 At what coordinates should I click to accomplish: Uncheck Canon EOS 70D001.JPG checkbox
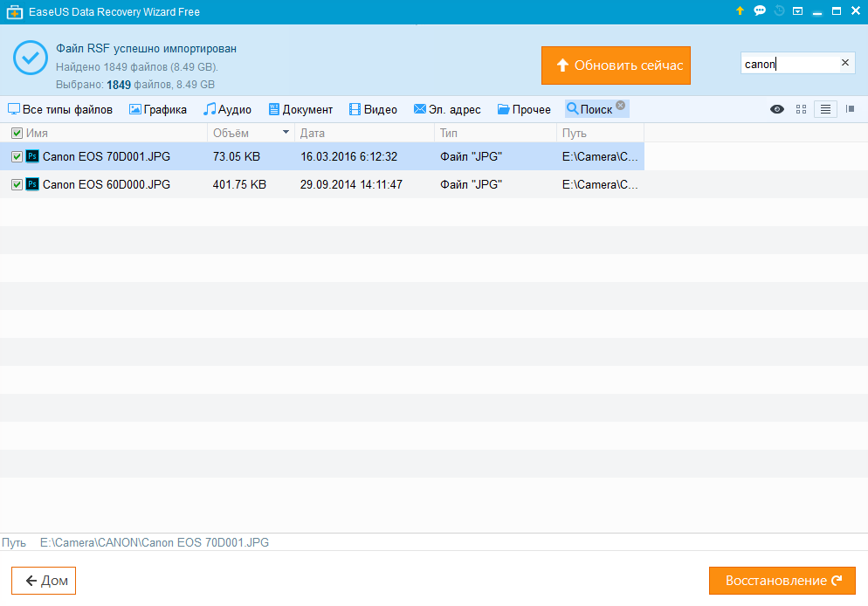pos(17,156)
